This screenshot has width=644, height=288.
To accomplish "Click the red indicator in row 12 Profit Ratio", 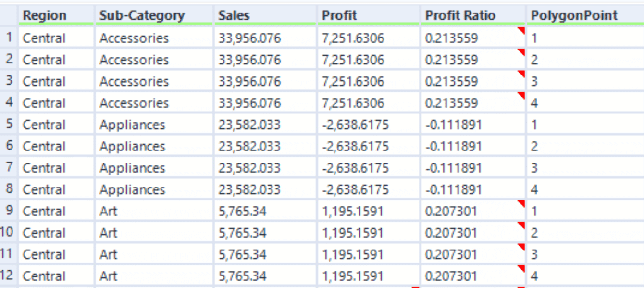I will point(521,269).
